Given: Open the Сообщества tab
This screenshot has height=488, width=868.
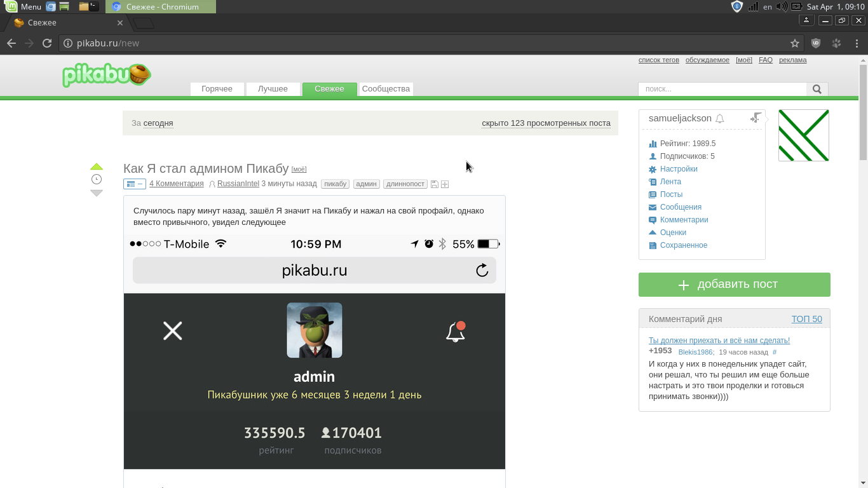Looking at the screenshot, I should coord(386,89).
